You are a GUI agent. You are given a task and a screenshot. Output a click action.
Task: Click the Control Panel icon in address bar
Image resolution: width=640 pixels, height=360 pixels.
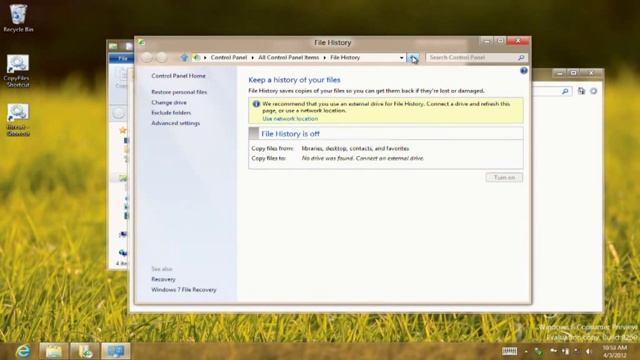[197, 58]
